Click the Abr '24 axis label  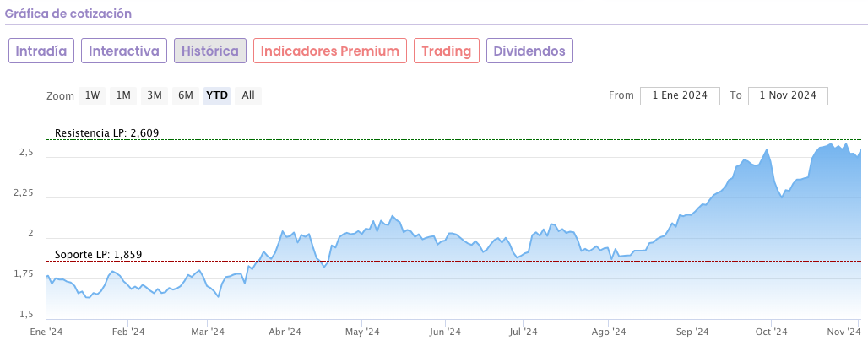285,332
